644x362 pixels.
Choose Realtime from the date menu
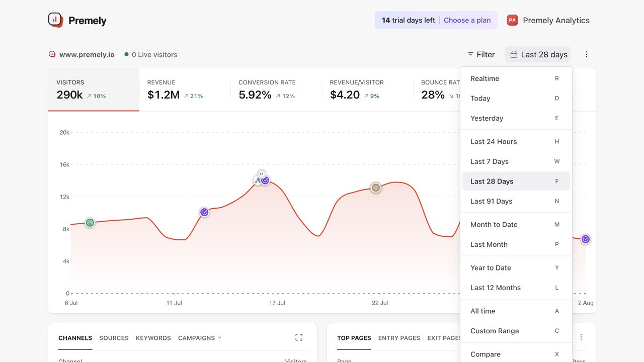click(516, 78)
